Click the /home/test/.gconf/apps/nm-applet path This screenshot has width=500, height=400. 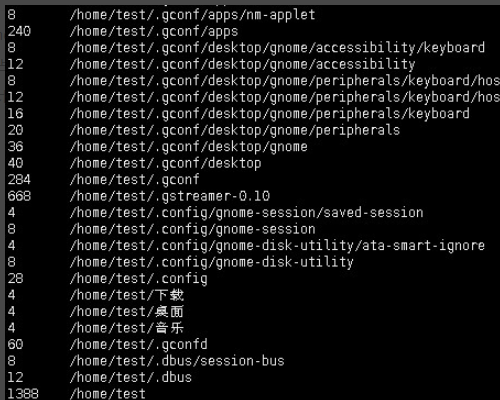(x=192, y=15)
